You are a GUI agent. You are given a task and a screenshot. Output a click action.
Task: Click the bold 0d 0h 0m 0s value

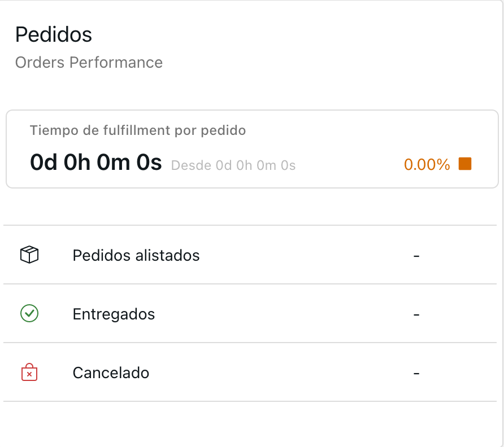pyautogui.click(x=95, y=163)
